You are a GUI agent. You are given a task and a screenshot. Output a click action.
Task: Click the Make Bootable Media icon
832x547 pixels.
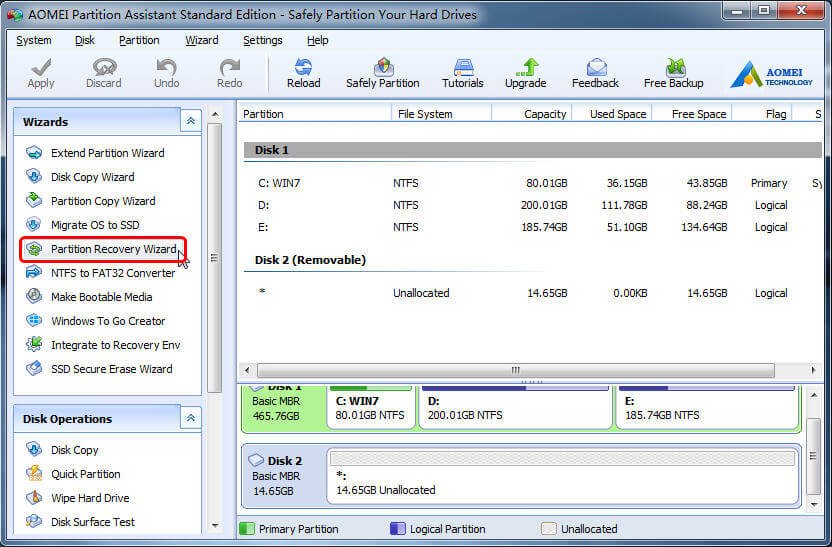[34, 297]
